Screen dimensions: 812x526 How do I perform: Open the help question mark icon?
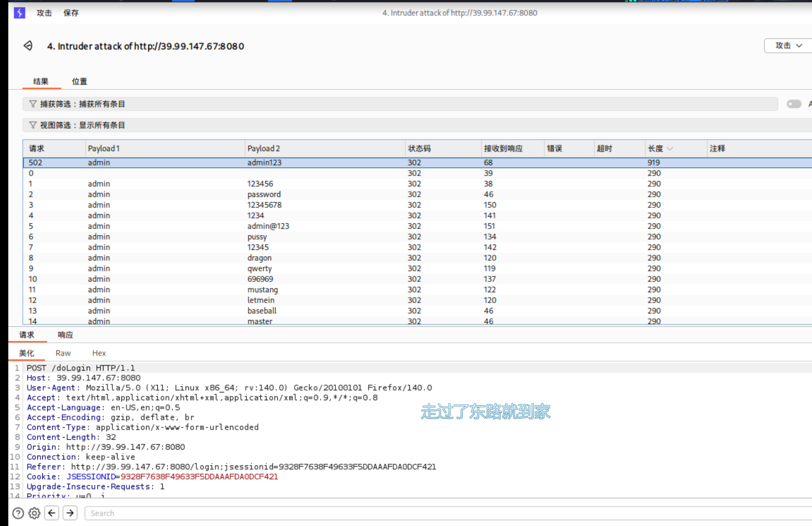[18, 514]
